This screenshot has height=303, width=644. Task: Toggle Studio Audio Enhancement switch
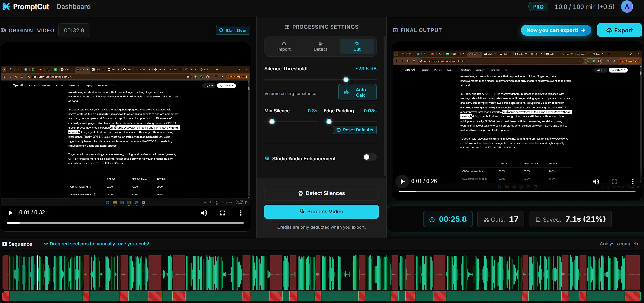(x=370, y=157)
